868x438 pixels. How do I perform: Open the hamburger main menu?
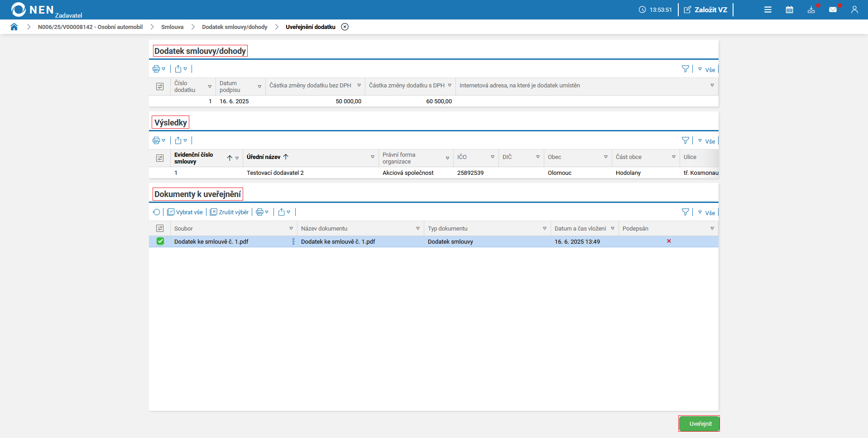(767, 10)
